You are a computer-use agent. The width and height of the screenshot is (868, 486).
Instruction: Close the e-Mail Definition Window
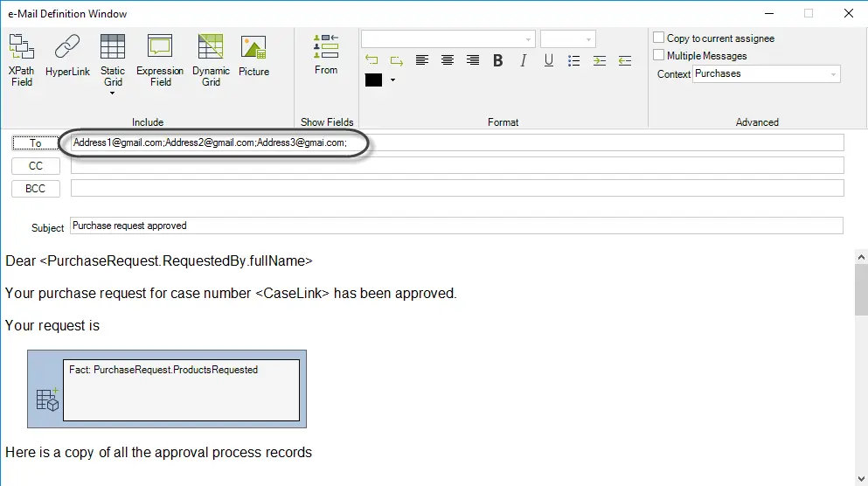(x=849, y=13)
